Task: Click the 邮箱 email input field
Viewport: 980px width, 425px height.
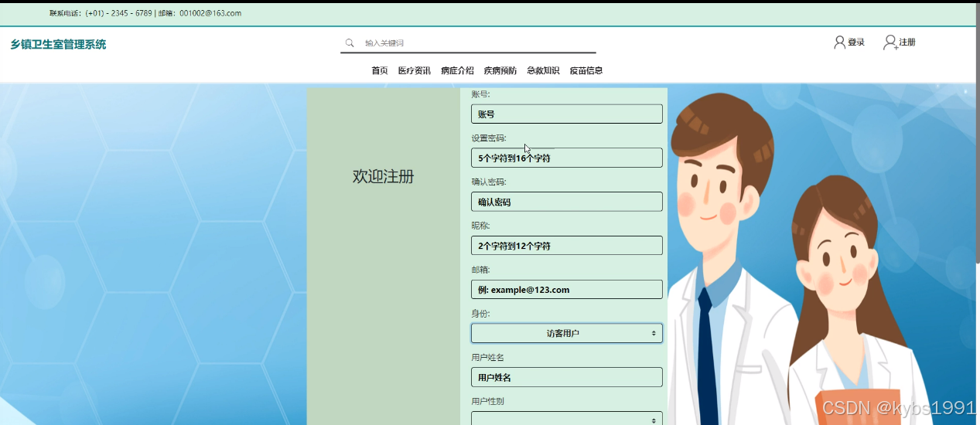Action: pyautogui.click(x=567, y=290)
